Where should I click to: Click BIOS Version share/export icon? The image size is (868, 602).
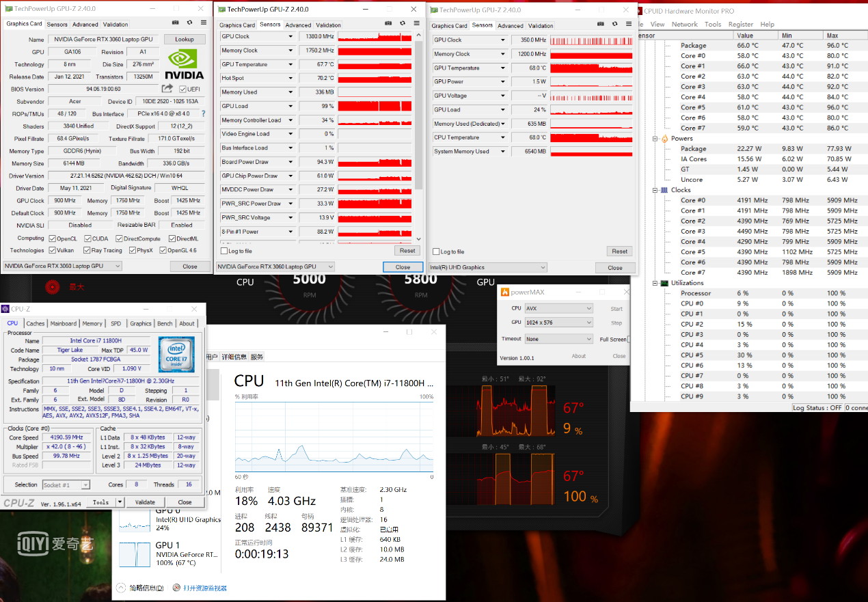167,89
